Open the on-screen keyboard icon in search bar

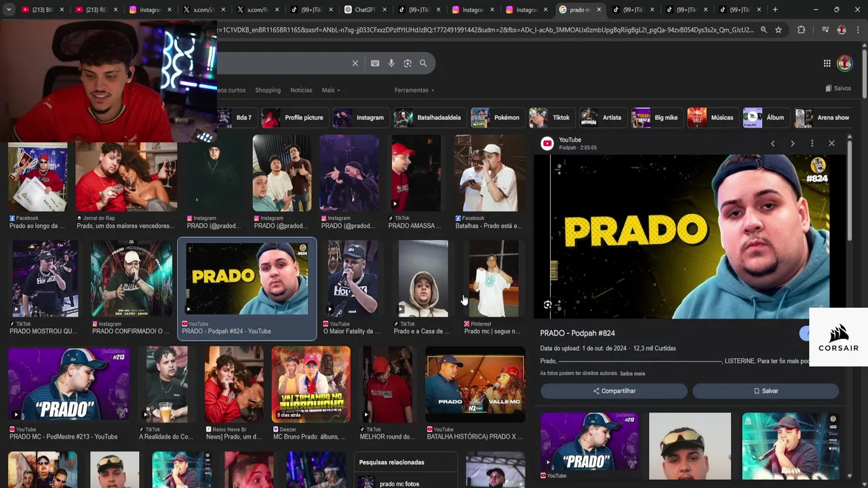(375, 63)
